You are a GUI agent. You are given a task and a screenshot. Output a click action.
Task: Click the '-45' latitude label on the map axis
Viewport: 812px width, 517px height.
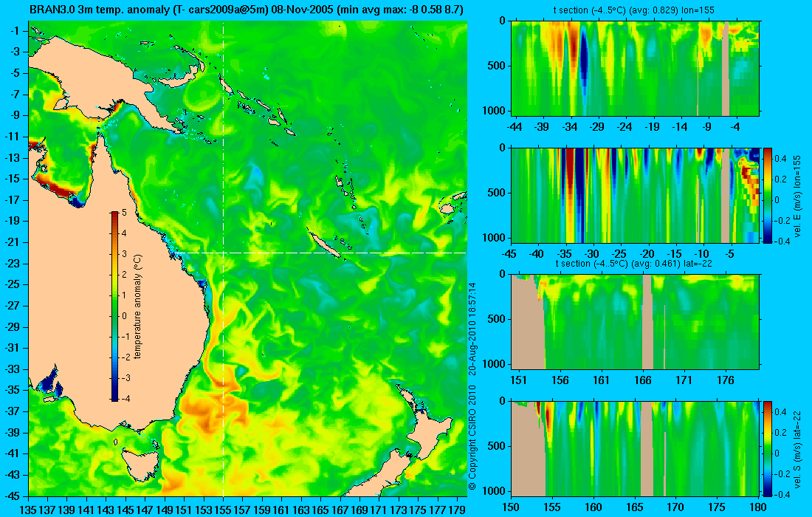click(11, 496)
